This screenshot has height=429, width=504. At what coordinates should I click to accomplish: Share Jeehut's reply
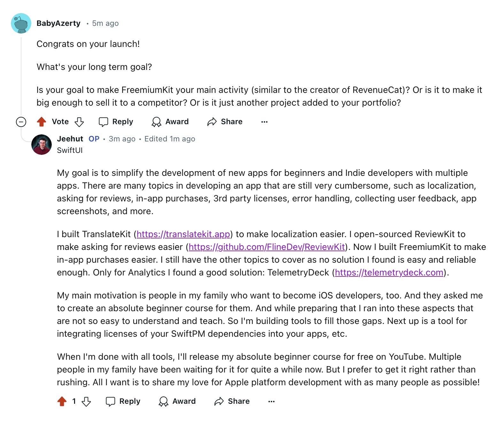click(232, 402)
